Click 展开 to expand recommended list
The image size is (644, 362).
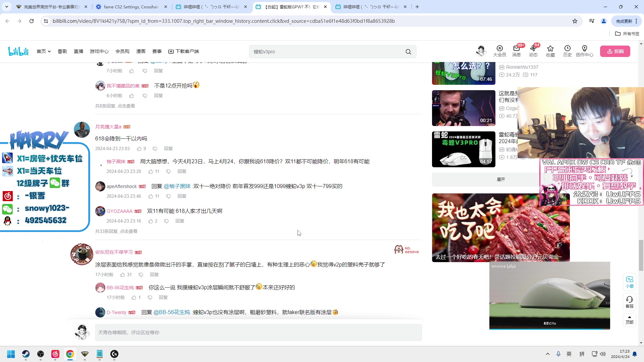[x=501, y=180]
